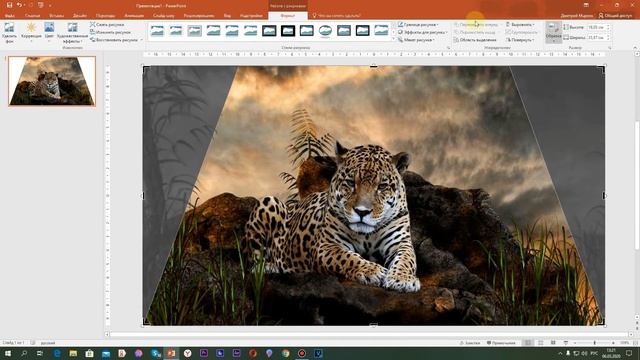Switch to the Review (Рецензирование) tab
The height and width of the screenshot is (360, 640).
pyautogui.click(x=199, y=16)
